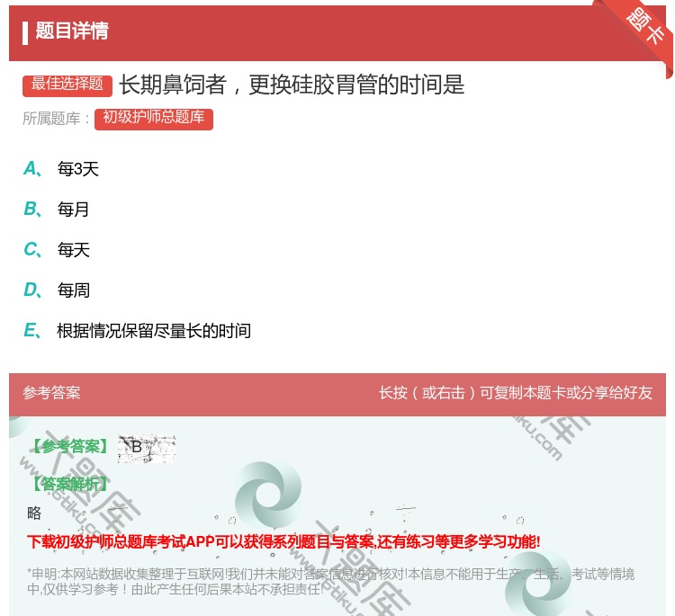Screen dimensions: 675x616
Task: Click the 【答案解析】 label
Action: click(x=71, y=484)
